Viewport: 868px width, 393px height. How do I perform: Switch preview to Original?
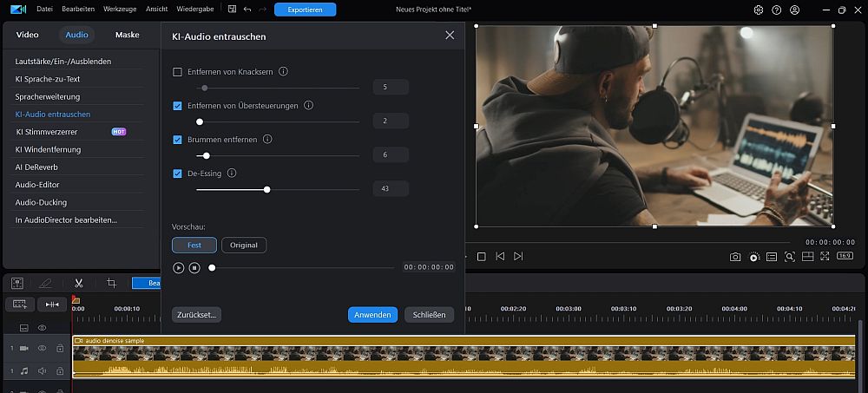pos(244,246)
